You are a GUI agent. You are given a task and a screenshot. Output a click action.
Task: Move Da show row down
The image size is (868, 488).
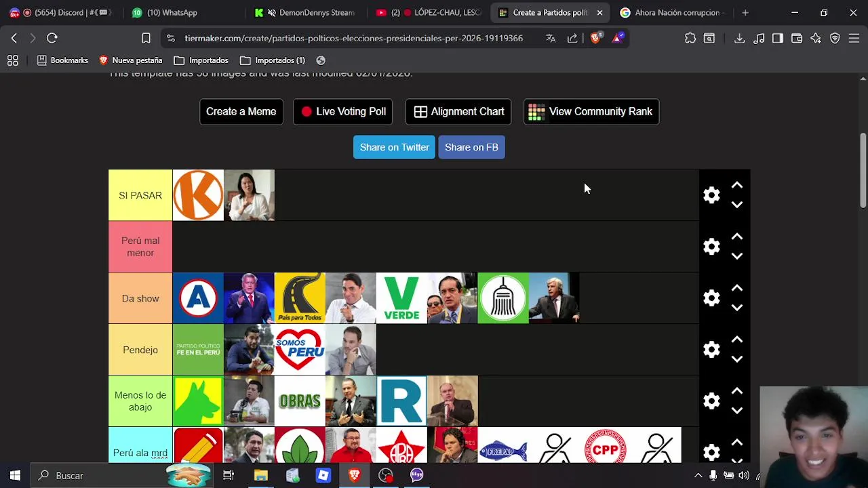coord(737,308)
